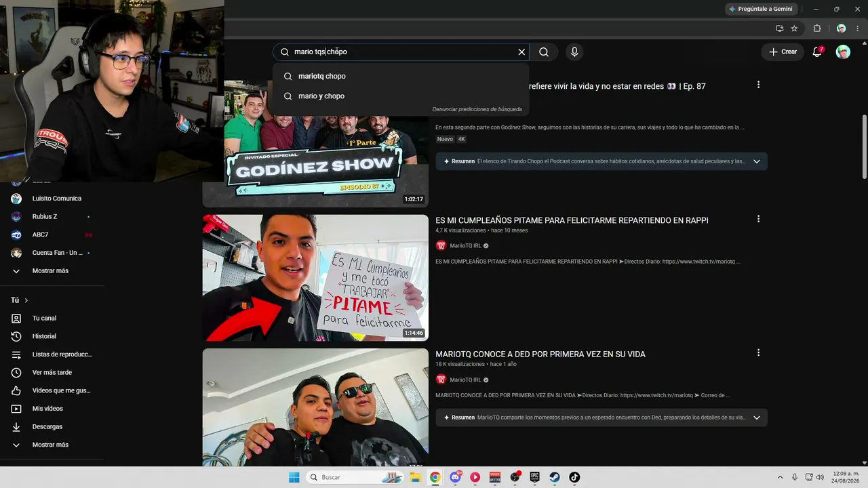
Task: Open MariioTQ IRL channel under the PITAME video
Action: click(x=465, y=246)
